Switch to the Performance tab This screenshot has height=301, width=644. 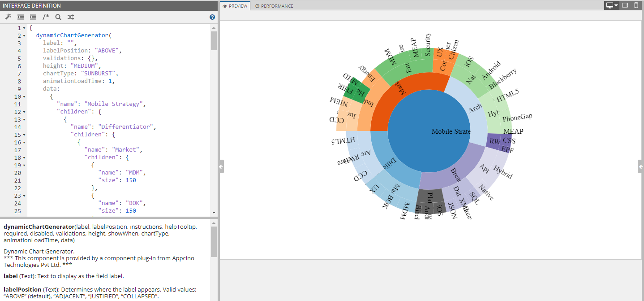click(274, 6)
